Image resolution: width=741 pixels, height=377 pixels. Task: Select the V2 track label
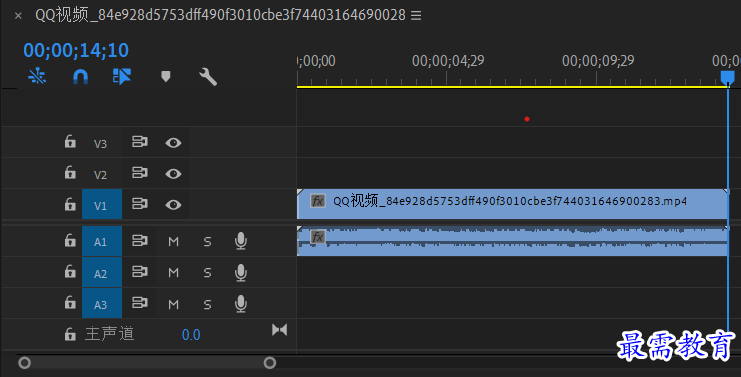[100, 175]
